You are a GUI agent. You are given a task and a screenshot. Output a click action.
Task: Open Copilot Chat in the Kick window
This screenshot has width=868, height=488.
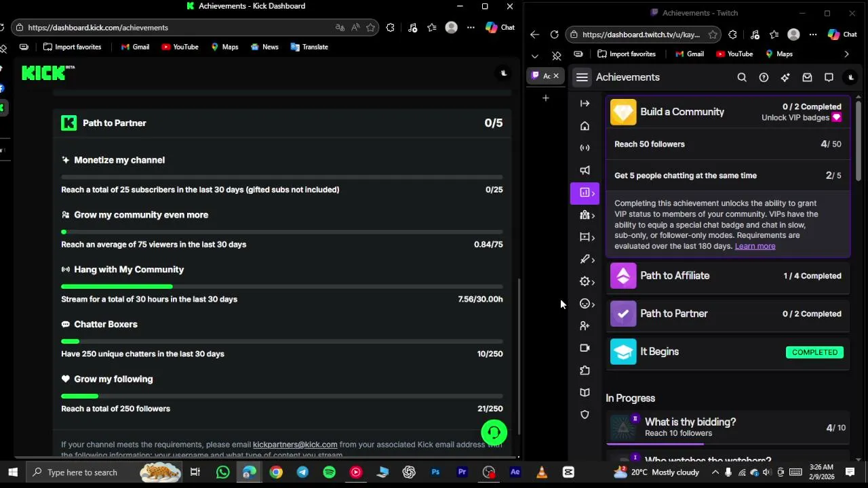click(x=500, y=28)
